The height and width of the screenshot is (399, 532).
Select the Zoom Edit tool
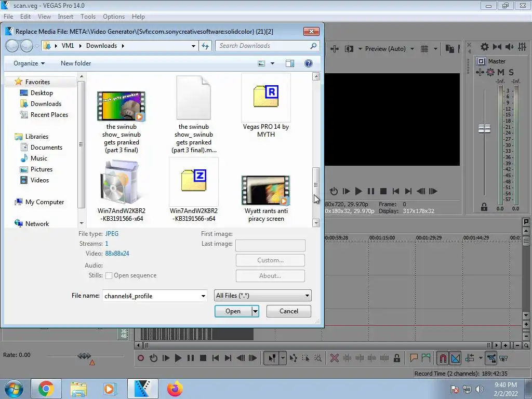(318, 358)
